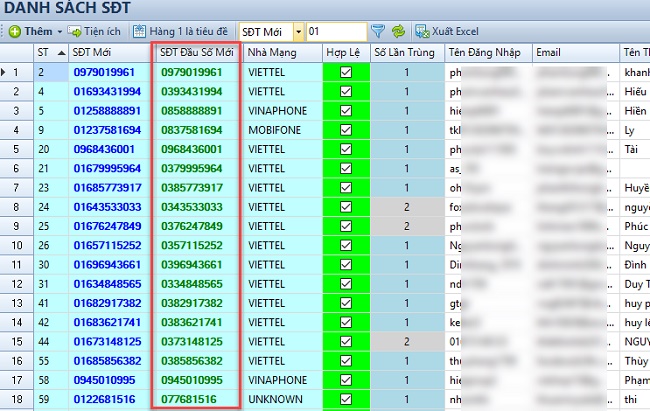650x411 pixels.
Task: Expand the Thêm dropdown arrow
Action: pos(60,32)
